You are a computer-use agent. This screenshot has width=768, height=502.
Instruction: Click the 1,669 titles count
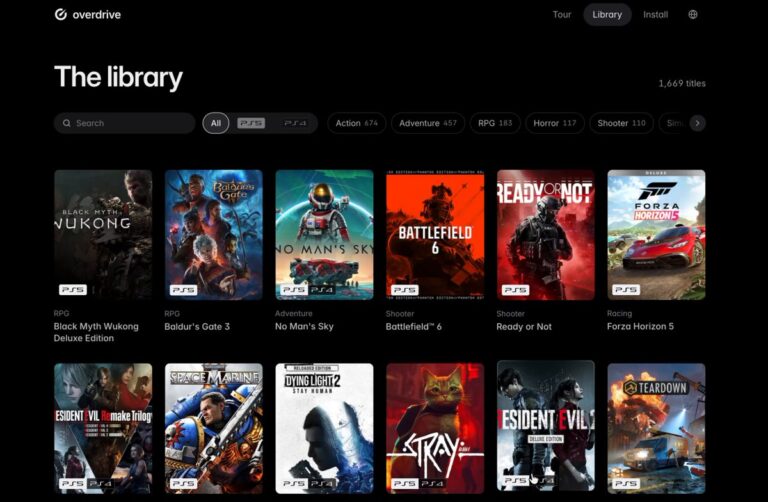click(x=682, y=84)
